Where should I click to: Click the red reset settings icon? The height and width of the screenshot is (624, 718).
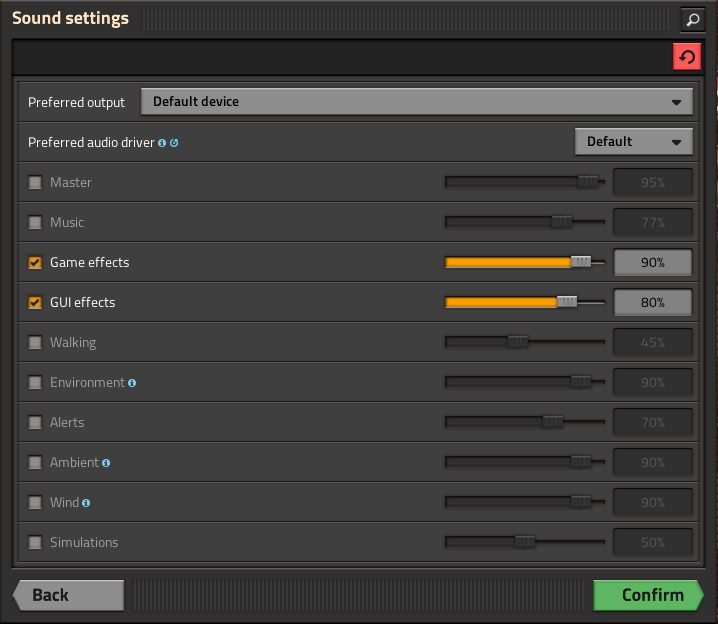(686, 57)
